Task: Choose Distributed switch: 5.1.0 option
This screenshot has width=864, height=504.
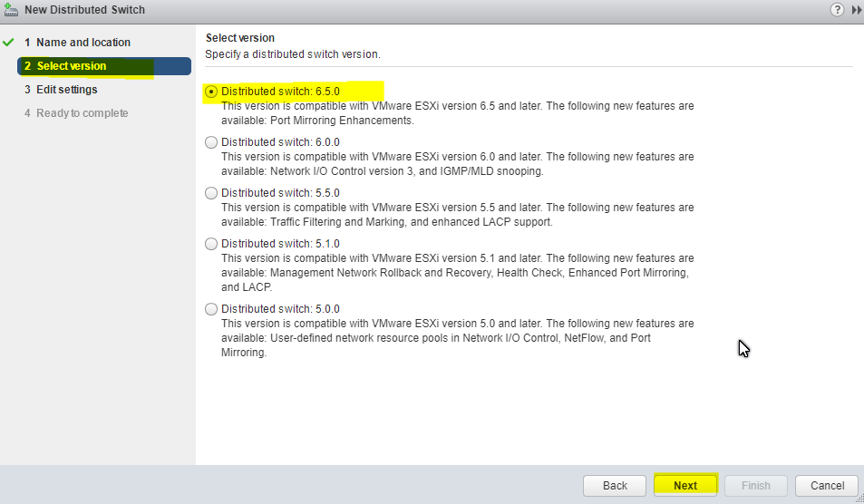Action: [211, 244]
